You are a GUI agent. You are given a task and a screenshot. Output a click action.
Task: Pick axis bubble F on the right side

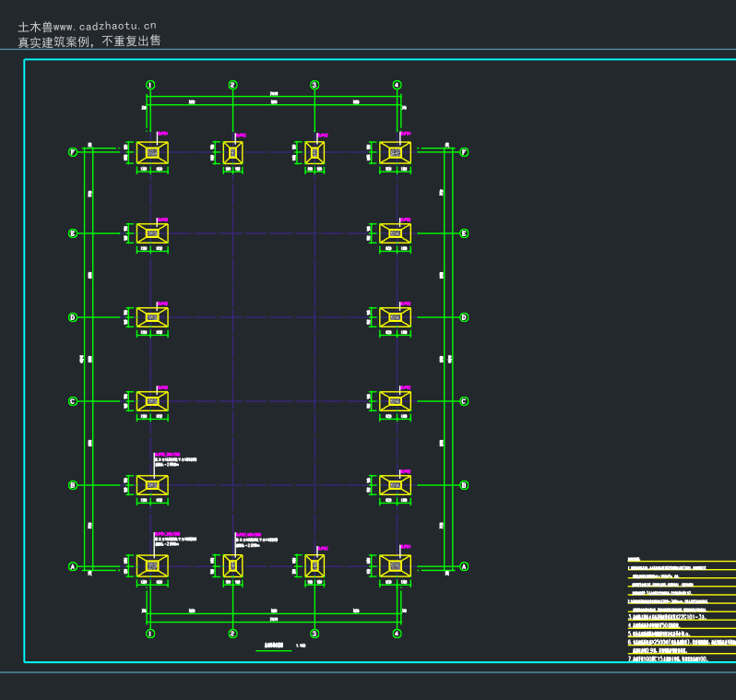pos(464,152)
